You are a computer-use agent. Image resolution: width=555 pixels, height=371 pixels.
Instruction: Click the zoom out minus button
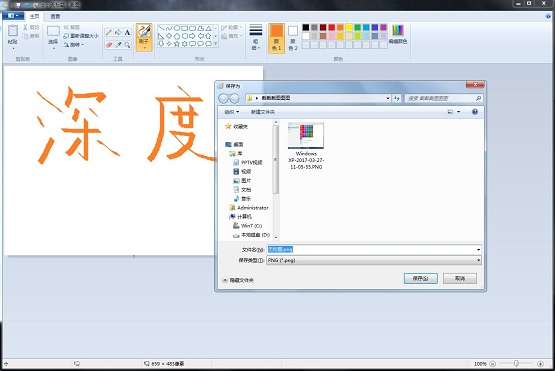[x=492, y=364]
